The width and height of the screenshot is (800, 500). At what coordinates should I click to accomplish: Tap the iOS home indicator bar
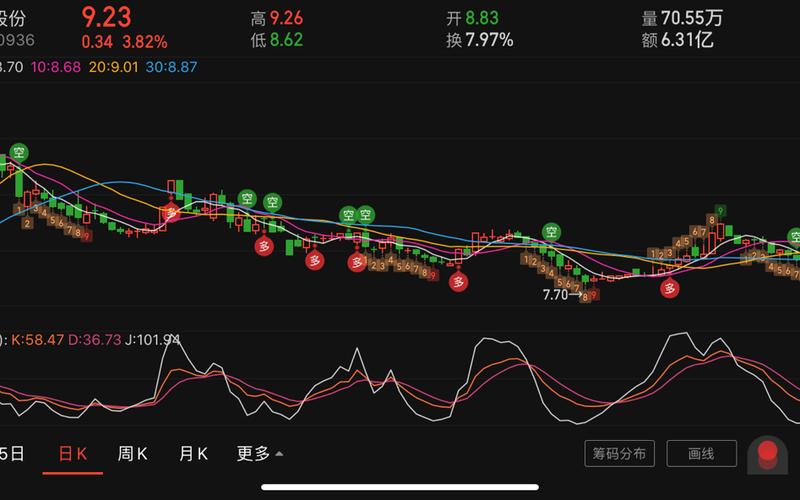tap(400, 487)
